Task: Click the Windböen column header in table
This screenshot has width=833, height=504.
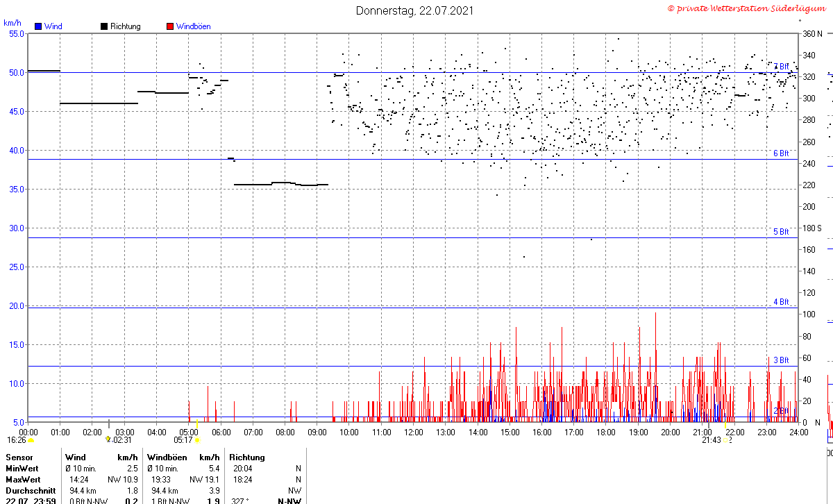Action: 167,457
